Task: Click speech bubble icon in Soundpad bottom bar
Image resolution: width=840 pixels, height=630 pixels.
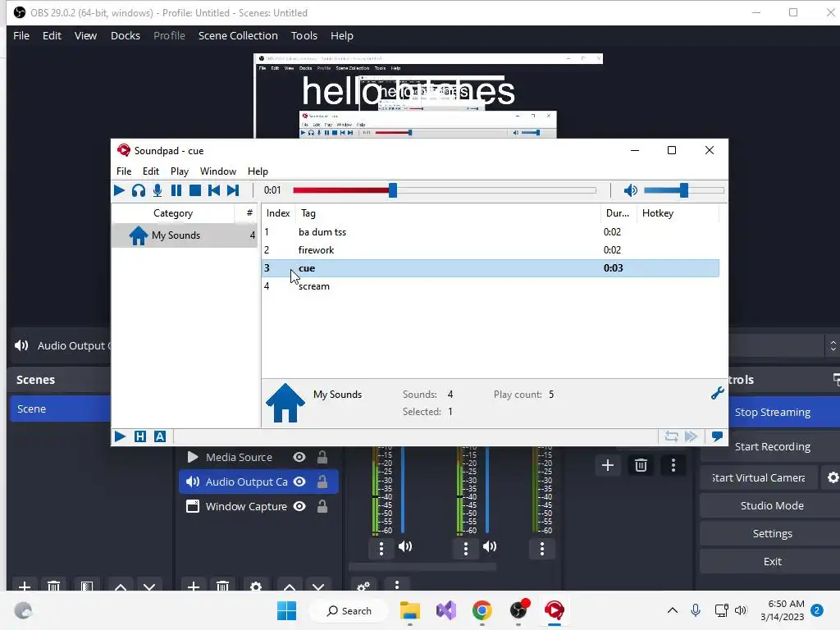Action: (x=717, y=436)
